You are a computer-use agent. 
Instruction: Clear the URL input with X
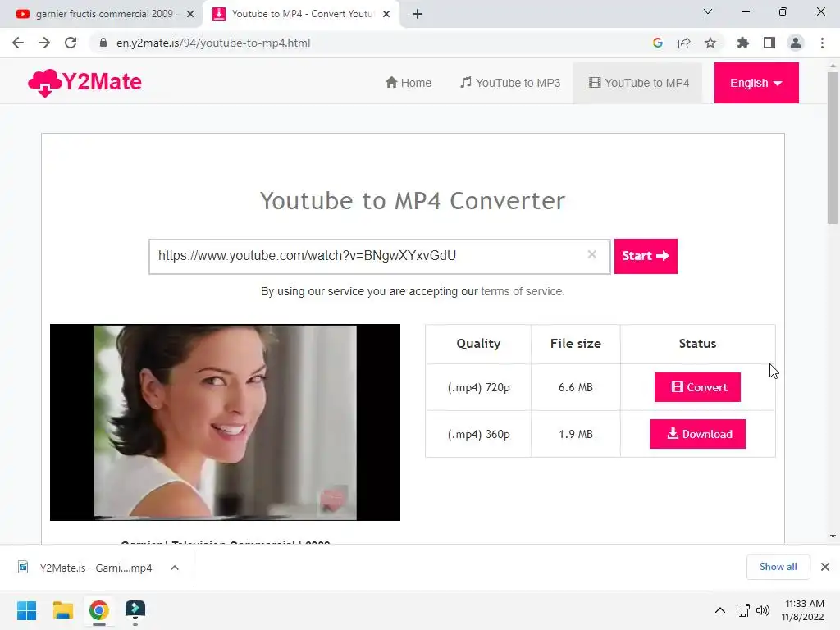click(x=592, y=254)
